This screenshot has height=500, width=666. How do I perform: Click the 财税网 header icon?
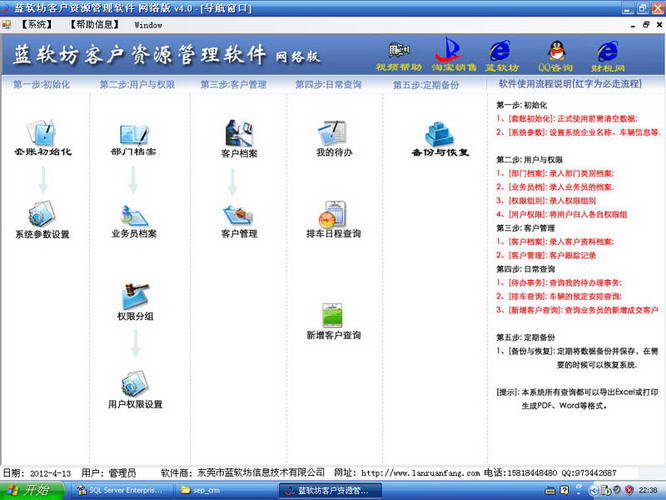click(x=607, y=56)
